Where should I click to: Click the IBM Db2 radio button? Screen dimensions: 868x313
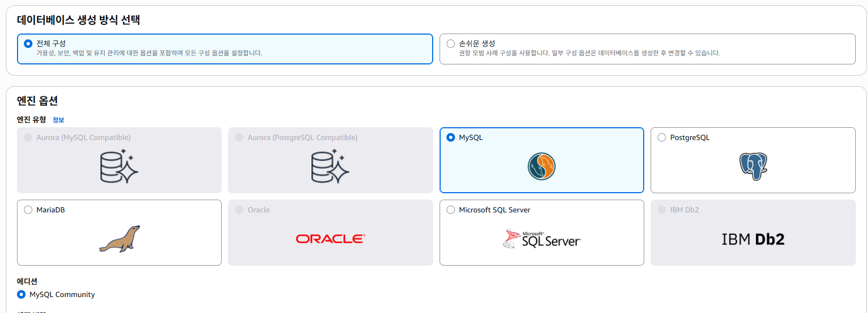[x=662, y=210]
